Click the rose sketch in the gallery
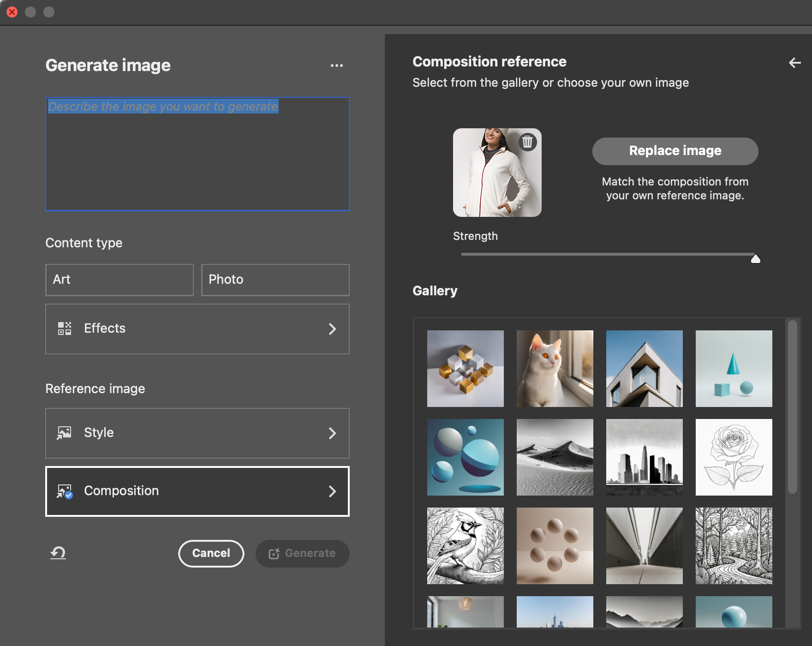The image size is (812, 646). (734, 457)
